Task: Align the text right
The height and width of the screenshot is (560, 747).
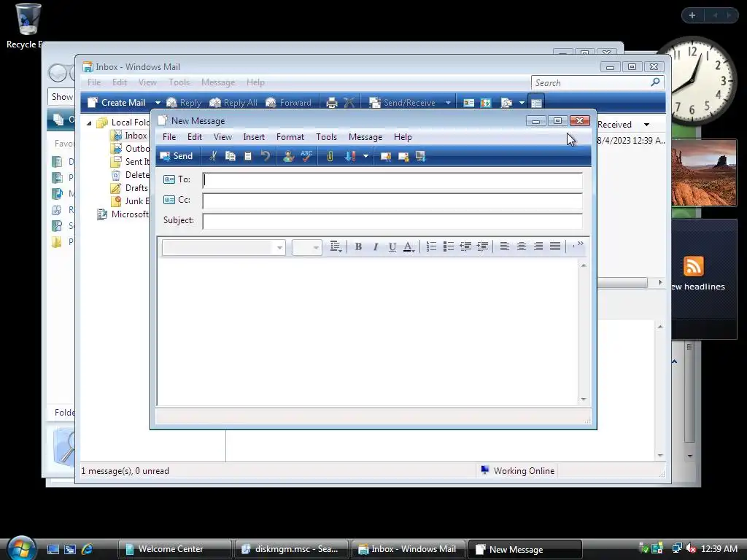Action: point(538,246)
